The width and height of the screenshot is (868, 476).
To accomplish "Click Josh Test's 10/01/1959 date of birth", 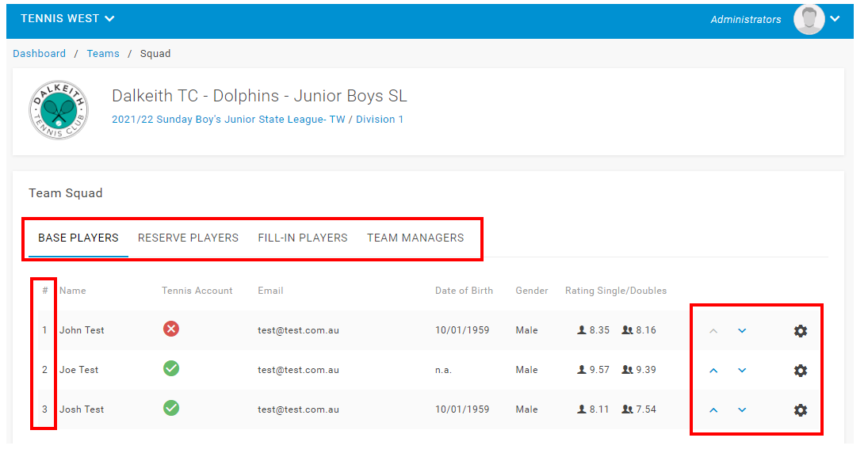I will (x=462, y=409).
